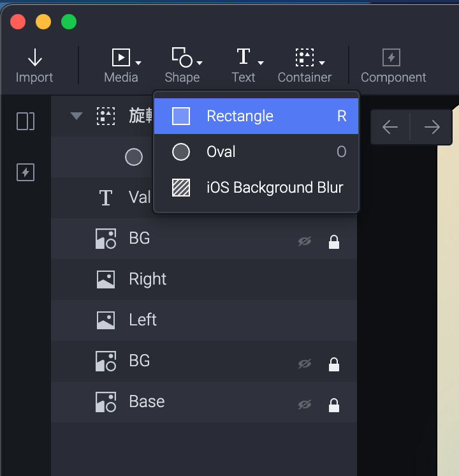Open the components lightning icon in sidebar
The height and width of the screenshot is (476, 459).
(25, 172)
